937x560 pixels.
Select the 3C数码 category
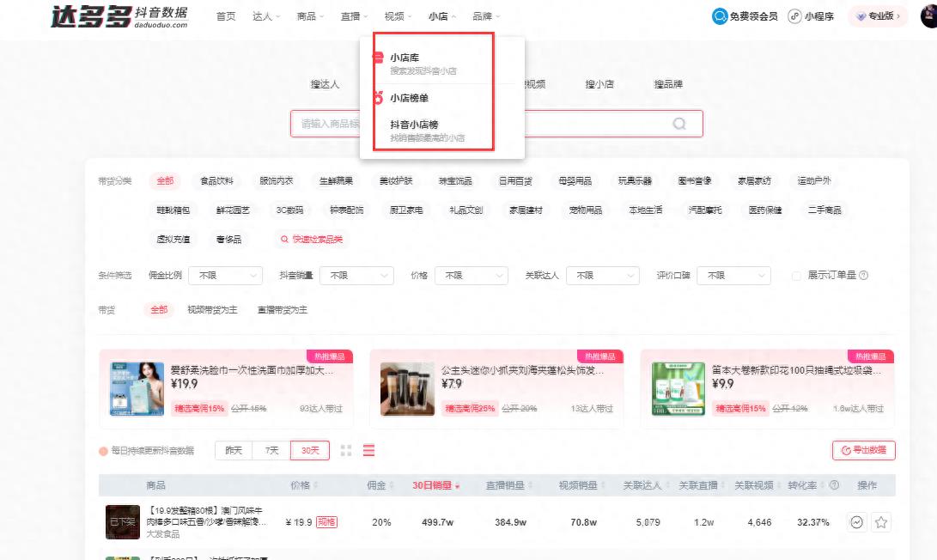(289, 210)
